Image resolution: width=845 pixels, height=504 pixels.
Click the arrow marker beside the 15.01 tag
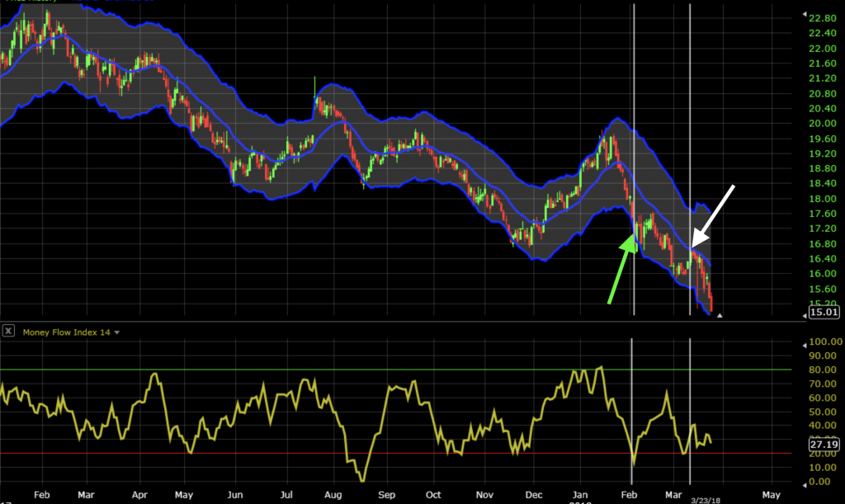805,316
